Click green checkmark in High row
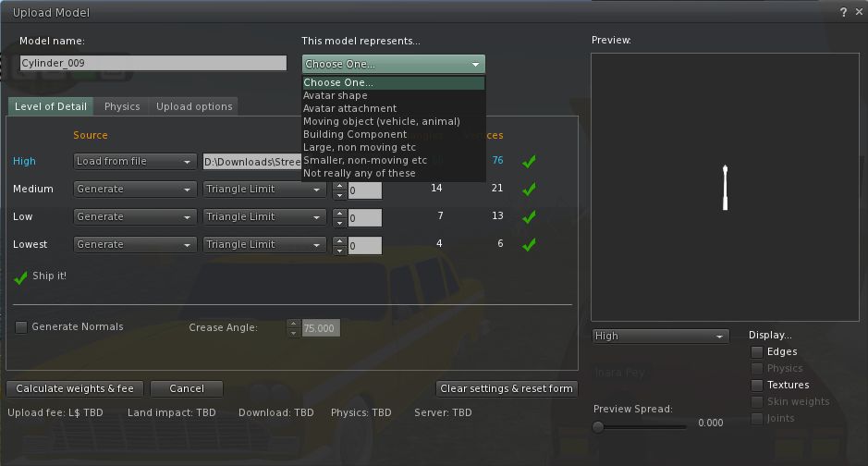 click(x=529, y=161)
